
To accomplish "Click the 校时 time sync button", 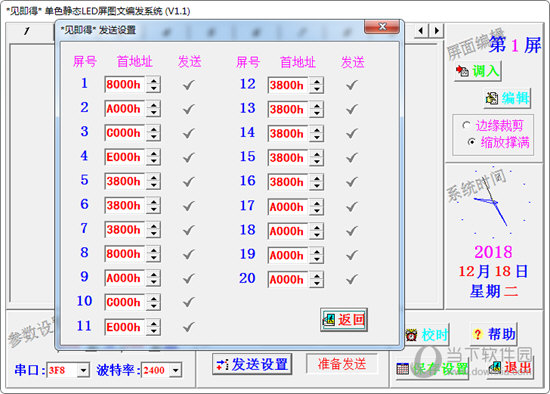I will pyautogui.click(x=427, y=335).
